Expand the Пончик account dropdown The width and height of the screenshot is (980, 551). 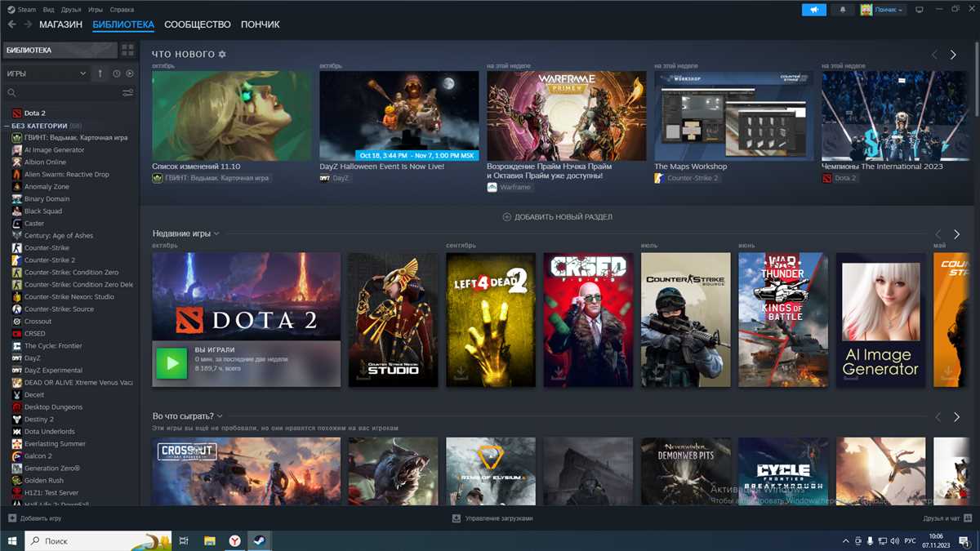[x=883, y=10]
